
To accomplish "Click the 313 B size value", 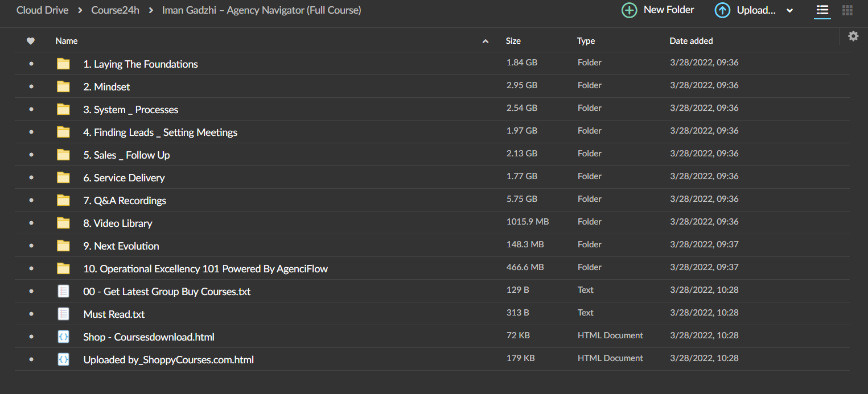I will click(518, 313).
